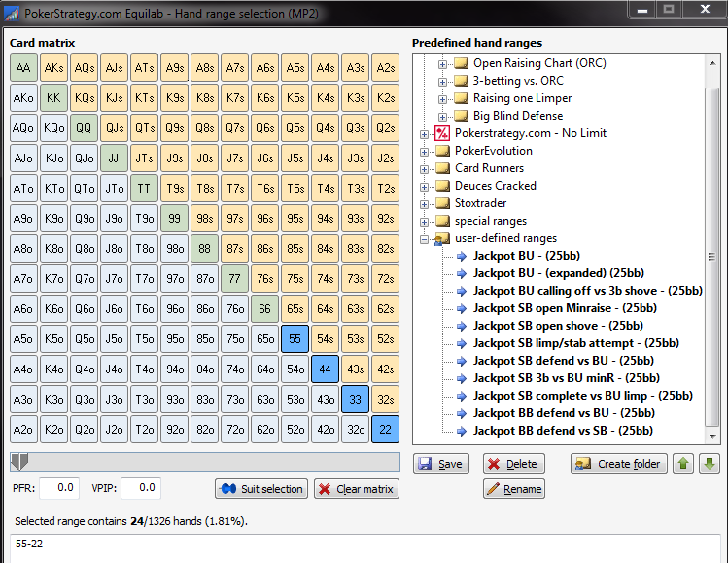The width and height of the screenshot is (728, 563).
Task: Click Clear matrix button
Action: click(x=357, y=489)
